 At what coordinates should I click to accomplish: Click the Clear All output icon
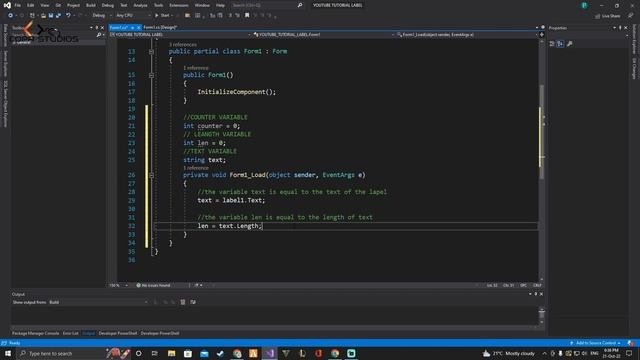183,302
